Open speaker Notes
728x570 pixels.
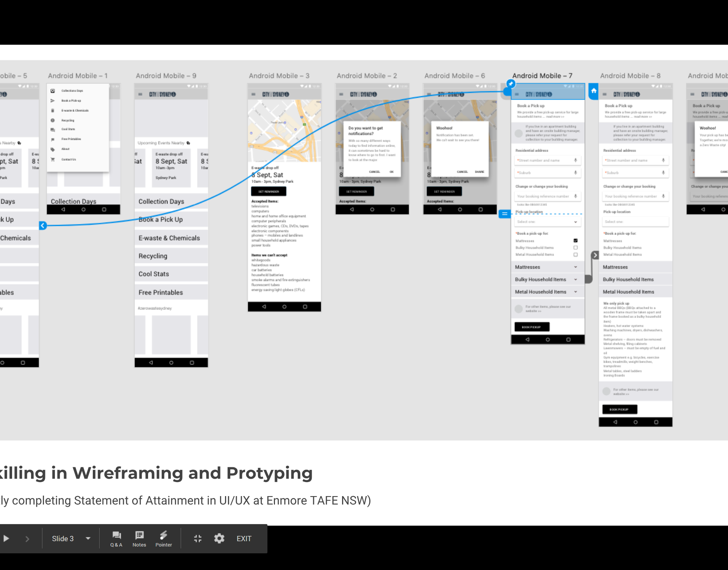[x=139, y=539]
